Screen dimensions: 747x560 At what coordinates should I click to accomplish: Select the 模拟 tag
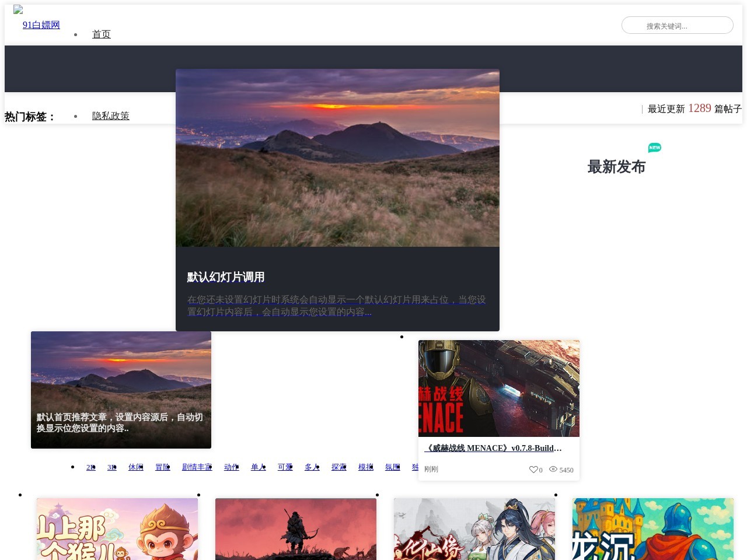[366, 467]
